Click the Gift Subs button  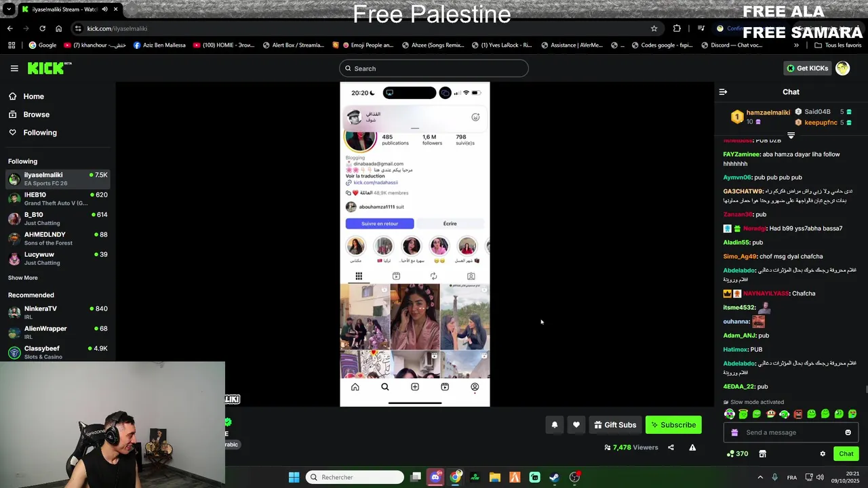[x=615, y=425]
